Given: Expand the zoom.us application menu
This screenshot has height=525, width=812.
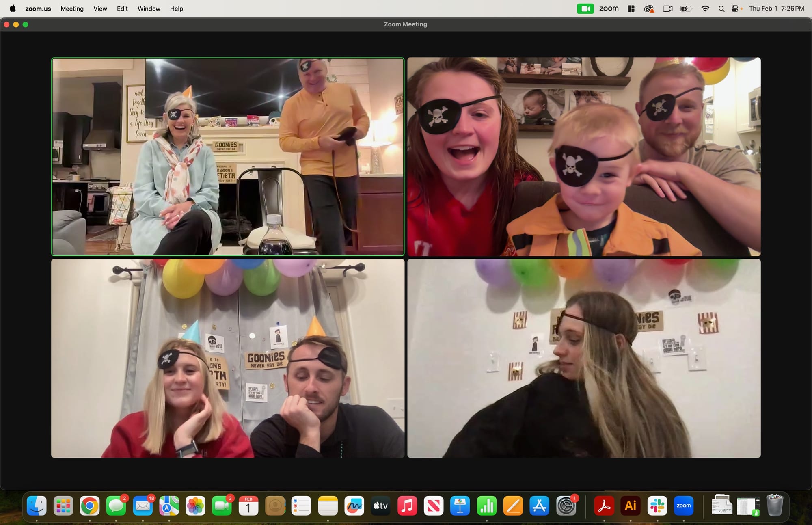Looking at the screenshot, I should (x=38, y=9).
